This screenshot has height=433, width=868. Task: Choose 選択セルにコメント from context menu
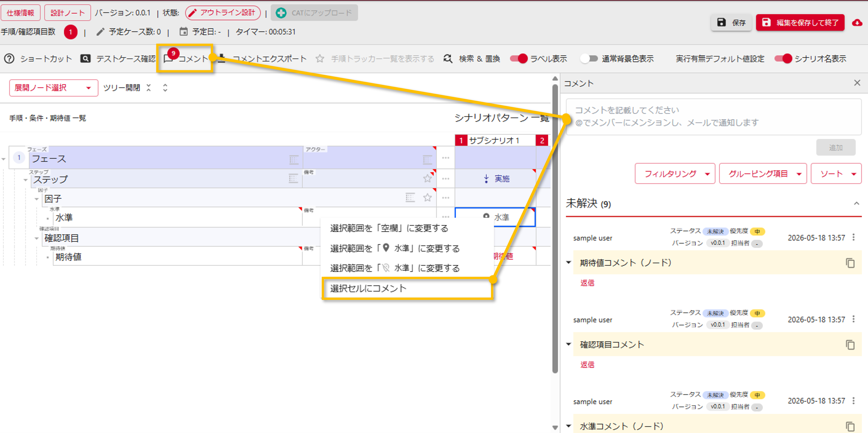(x=407, y=288)
